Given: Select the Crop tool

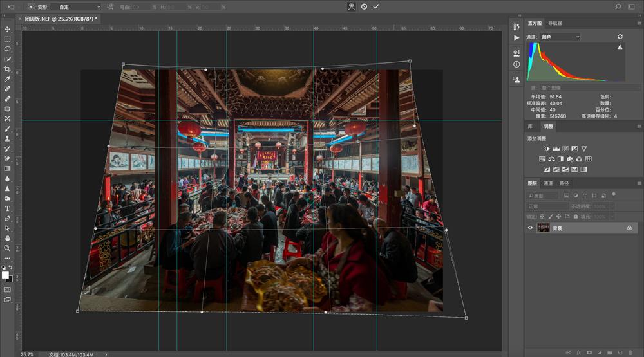Looking at the screenshot, I should pyautogui.click(x=7, y=69).
